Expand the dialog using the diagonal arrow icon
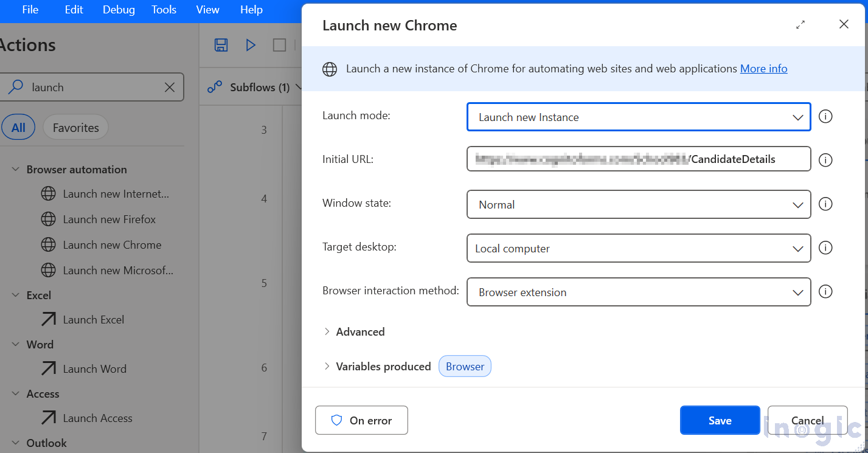The width and height of the screenshot is (868, 453). 800,25
